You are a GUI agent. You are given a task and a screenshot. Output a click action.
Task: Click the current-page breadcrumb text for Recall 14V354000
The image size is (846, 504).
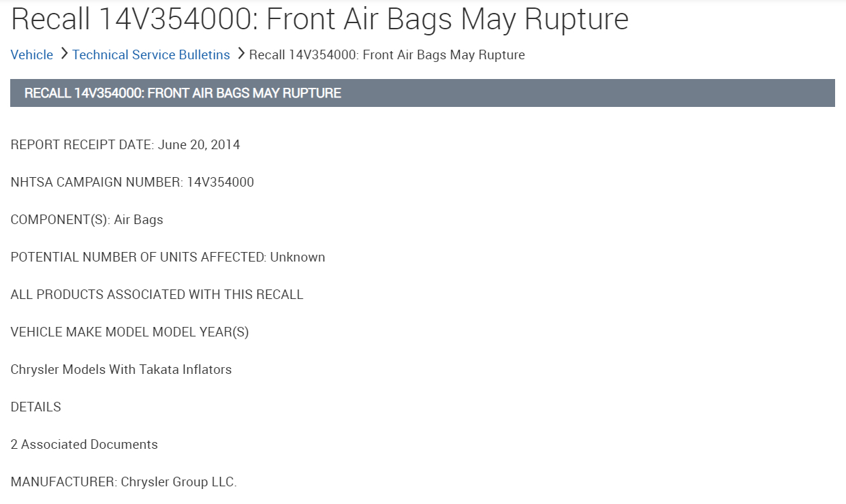click(387, 55)
